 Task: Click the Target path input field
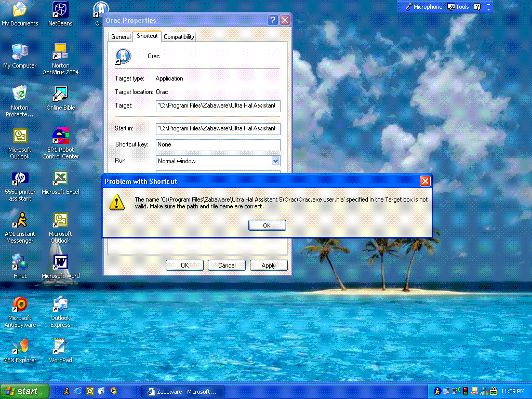(218, 106)
